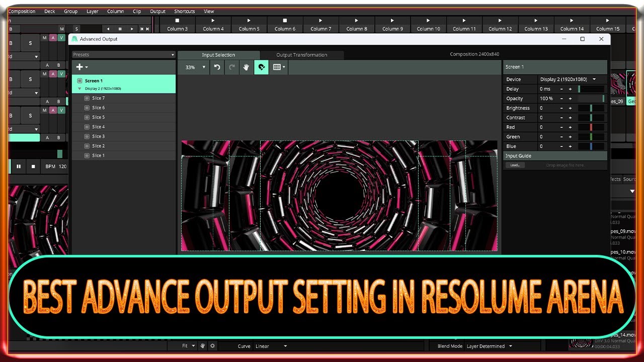644x362 pixels.
Task: Click the plus stepper for Opacity
Action: coord(570,99)
